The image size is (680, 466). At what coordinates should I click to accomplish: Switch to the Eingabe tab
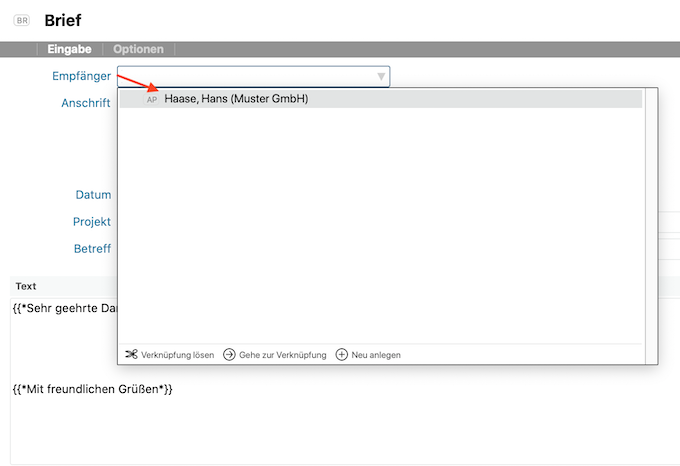[x=70, y=49]
